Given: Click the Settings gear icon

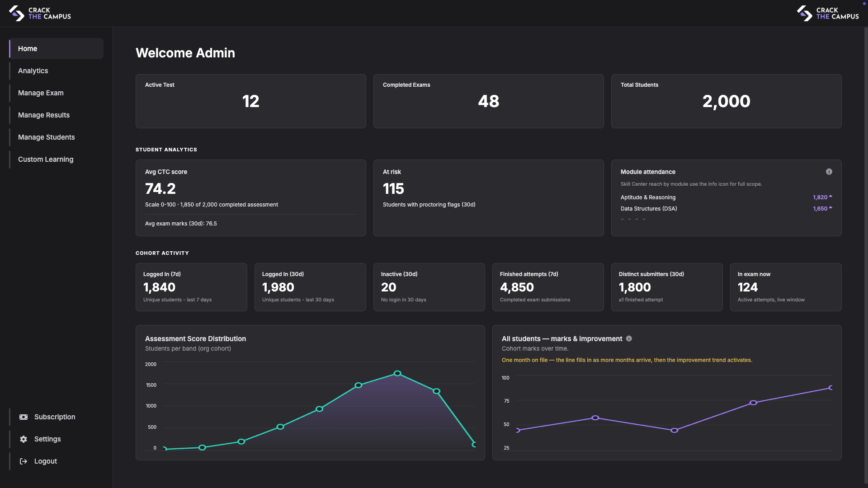Looking at the screenshot, I should [x=23, y=439].
